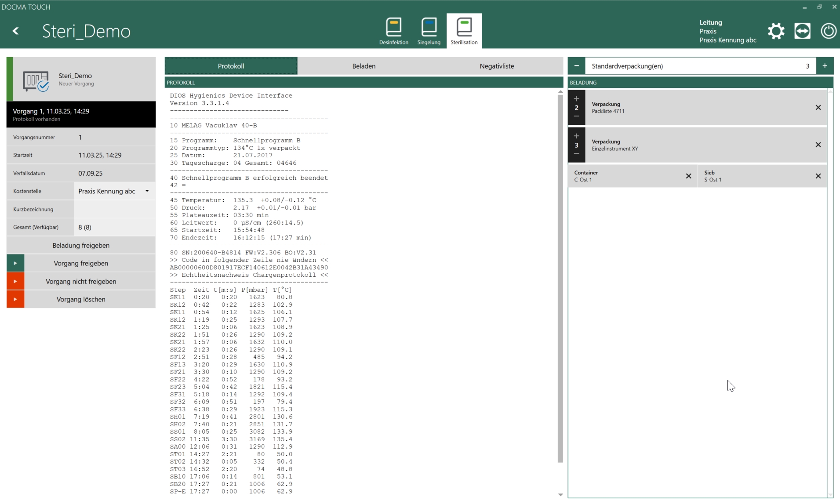Click red play icon beside Vorgang nicht freigeben

[15, 281]
